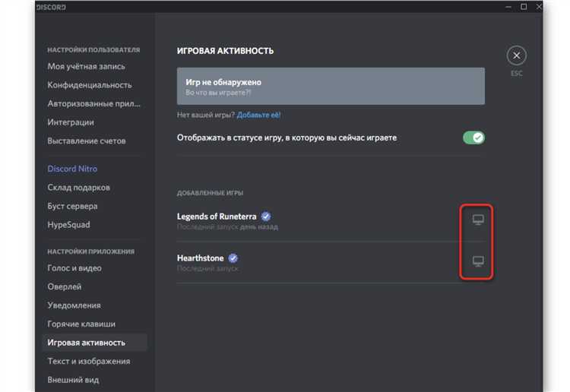
Task: Click the Hearthstone game name
Action: coord(201,258)
